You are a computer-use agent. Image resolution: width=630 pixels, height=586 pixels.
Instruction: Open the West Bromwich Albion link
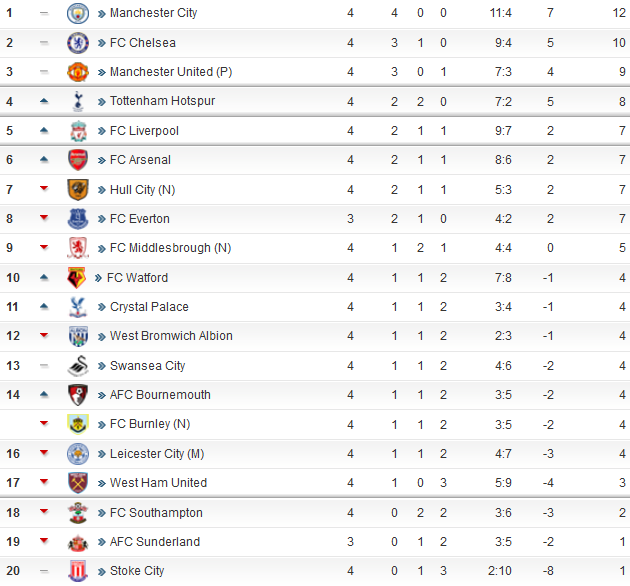point(171,336)
